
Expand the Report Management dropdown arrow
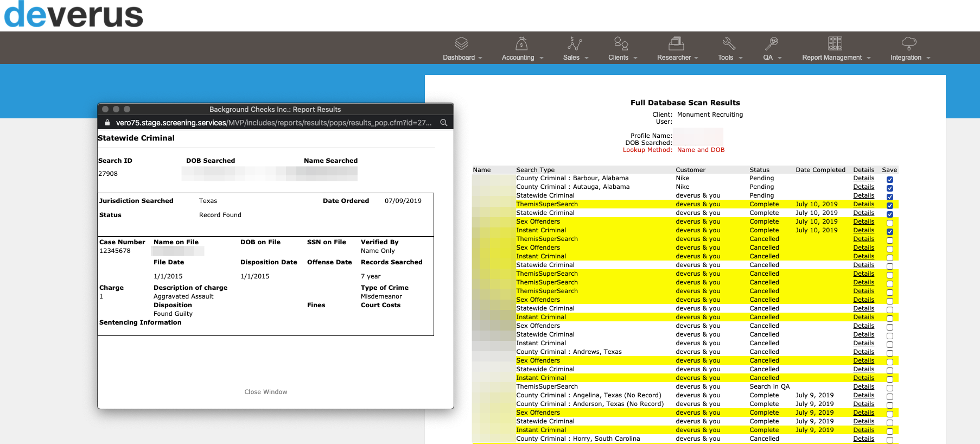pos(868,58)
